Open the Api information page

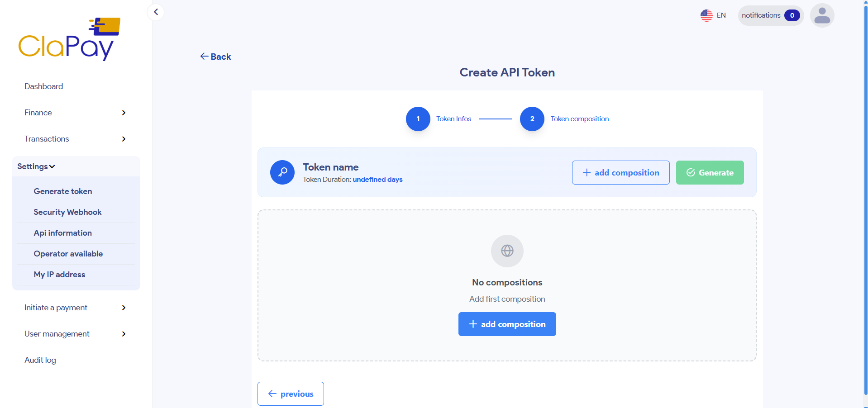click(62, 232)
